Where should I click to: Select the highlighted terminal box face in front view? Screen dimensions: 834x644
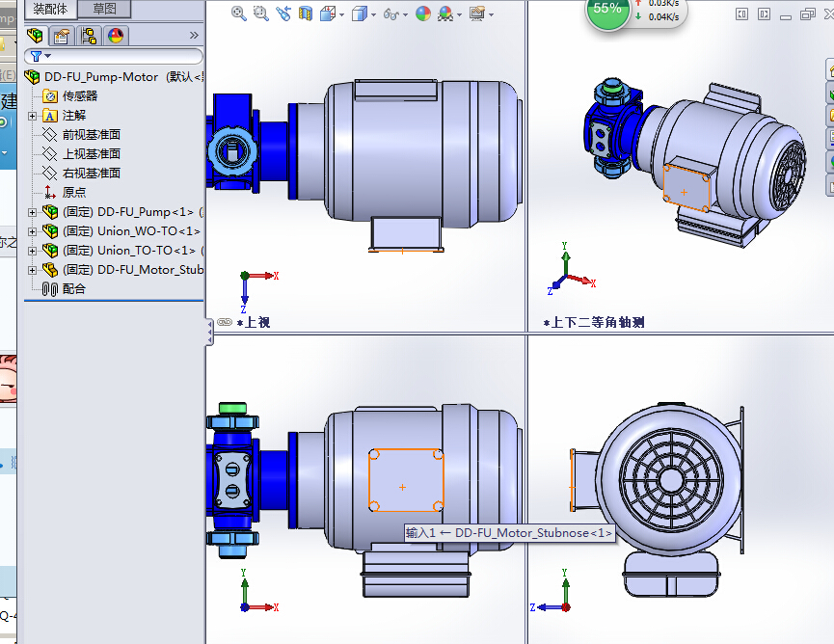pyautogui.click(x=406, y=480)
